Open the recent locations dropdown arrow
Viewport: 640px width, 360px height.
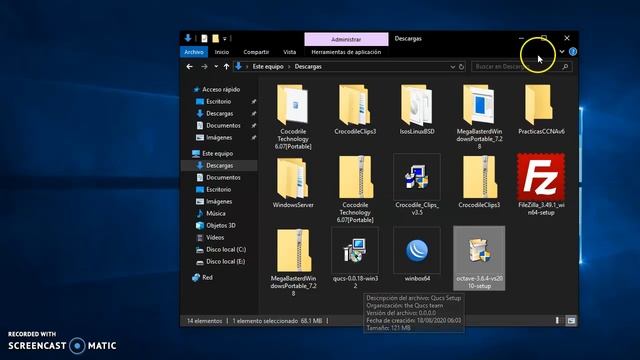216,67
